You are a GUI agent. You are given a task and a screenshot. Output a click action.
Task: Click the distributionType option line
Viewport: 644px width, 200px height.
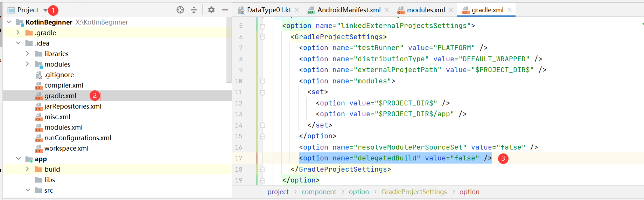[421, 59]
